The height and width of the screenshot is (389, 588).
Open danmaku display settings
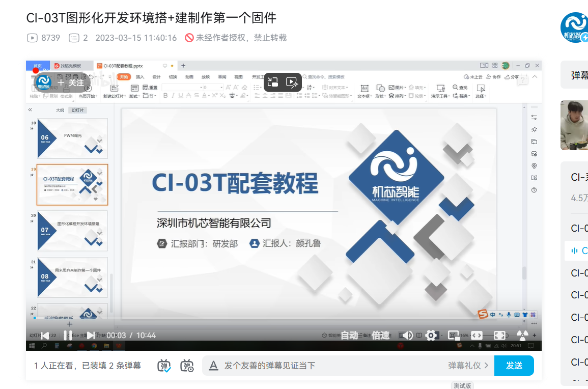[x=187, y=366]
